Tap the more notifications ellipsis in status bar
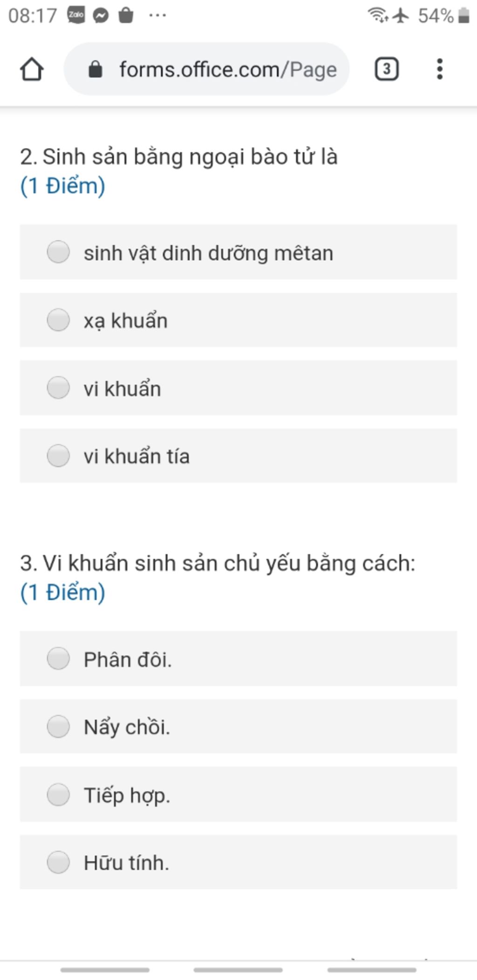477x980 pixels. coord(157,15)
